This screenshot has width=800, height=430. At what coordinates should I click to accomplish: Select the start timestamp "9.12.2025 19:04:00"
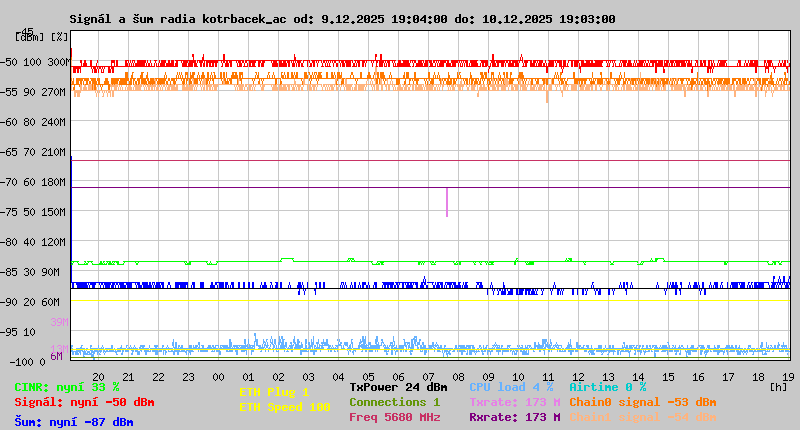coord(384,19)
